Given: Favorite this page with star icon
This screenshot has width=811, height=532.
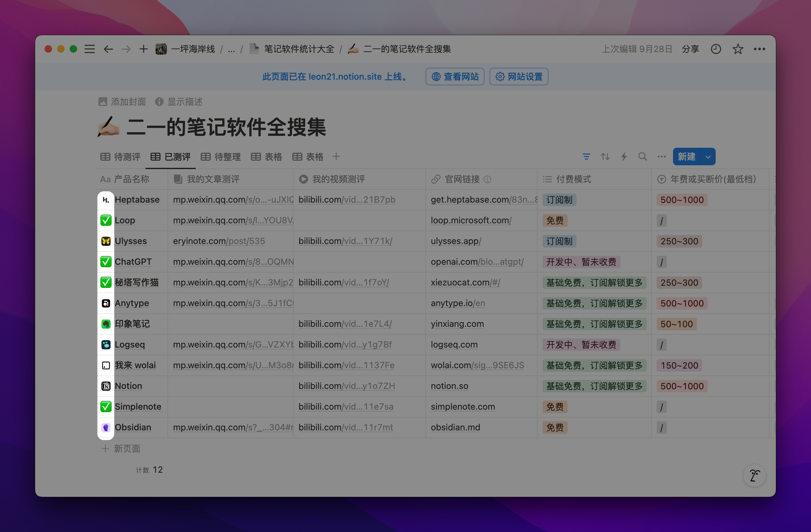Looking at the screenshot, I should click(x=738, y=49).
